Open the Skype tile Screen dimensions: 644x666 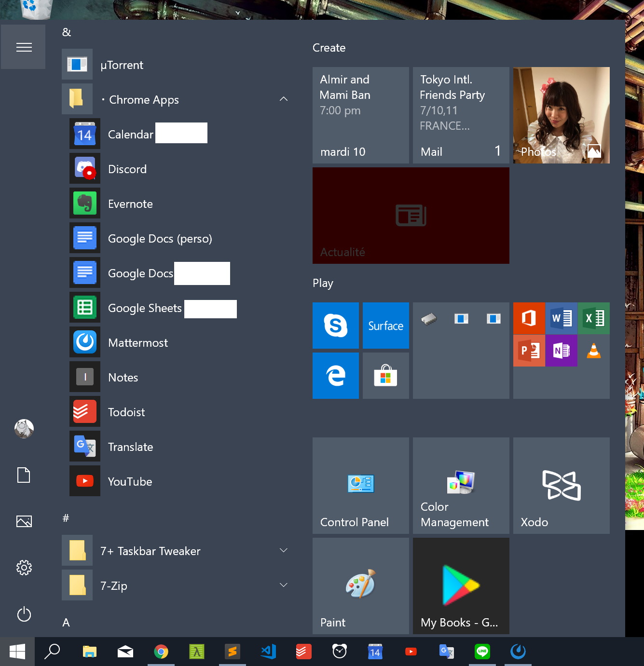[335, 326]
